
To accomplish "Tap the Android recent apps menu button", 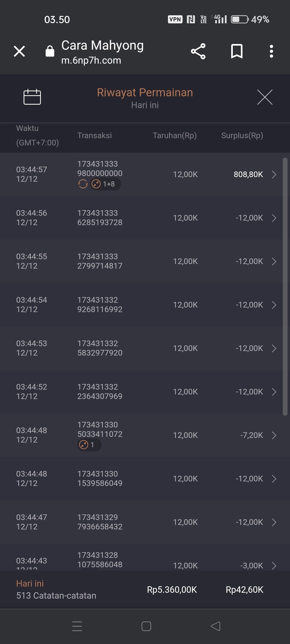I will point(77,626).
